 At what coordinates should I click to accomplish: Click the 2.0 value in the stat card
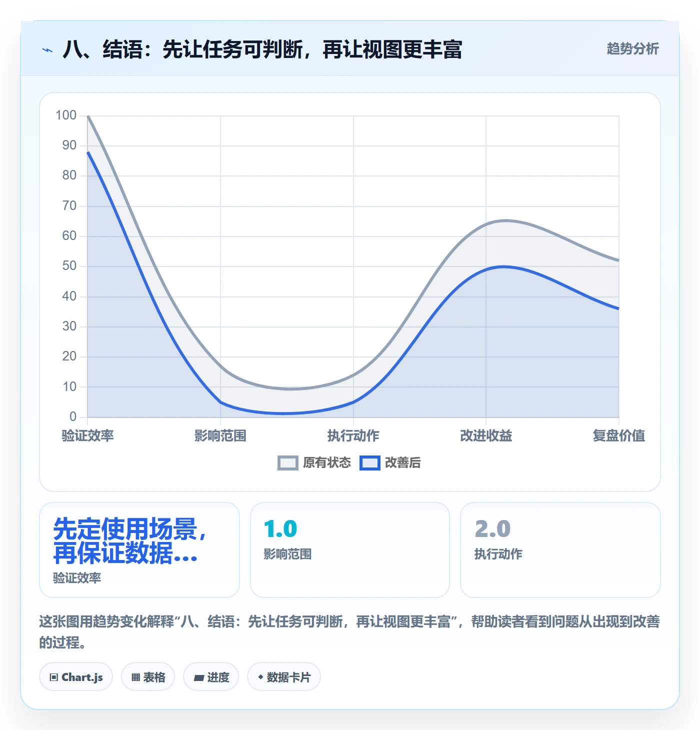tap(492, 529)
